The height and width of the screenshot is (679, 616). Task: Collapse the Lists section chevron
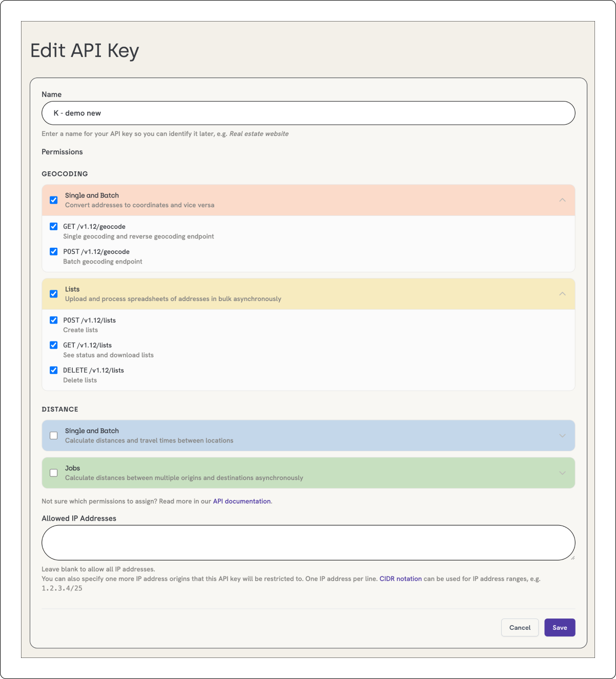[x=562, y=294]
